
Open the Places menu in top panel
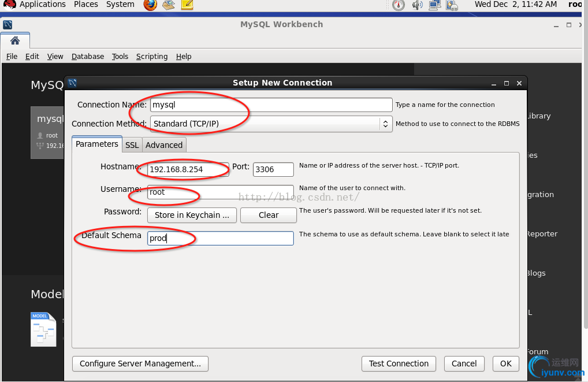click(x=86, y=5)
